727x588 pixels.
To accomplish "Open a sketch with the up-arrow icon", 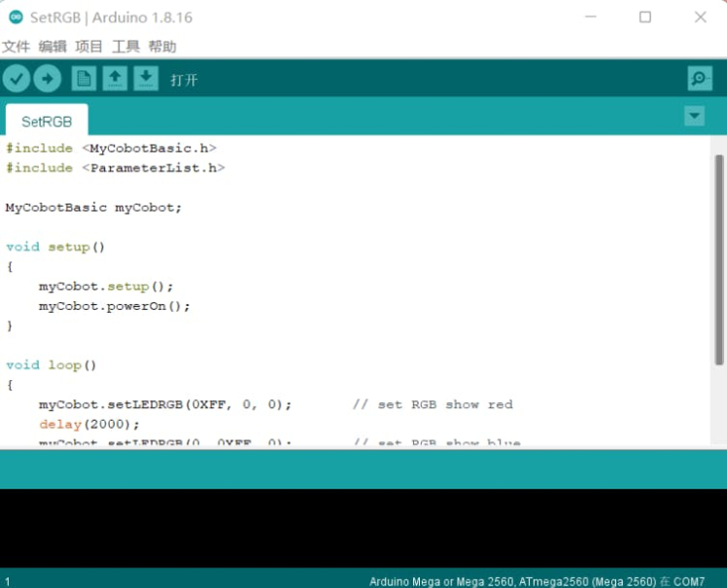I will click(x=115, y=79).
